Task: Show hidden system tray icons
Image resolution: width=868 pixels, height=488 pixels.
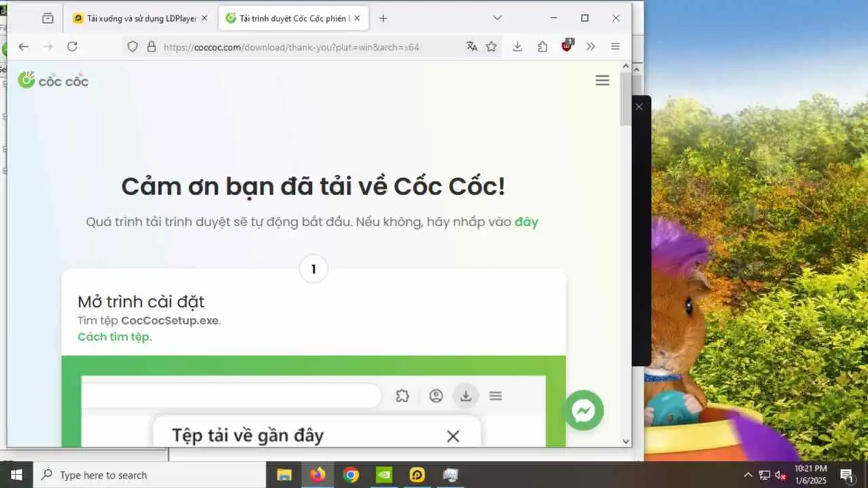Action: [748, 475]
